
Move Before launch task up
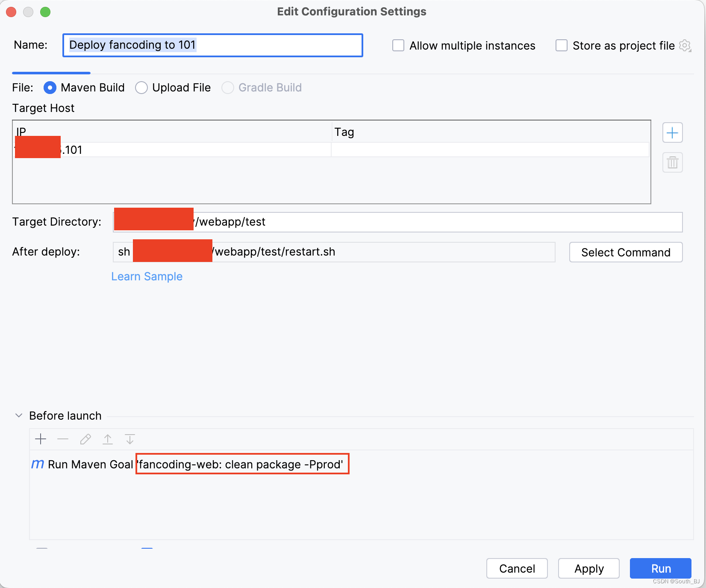click(x=108, y=439)
